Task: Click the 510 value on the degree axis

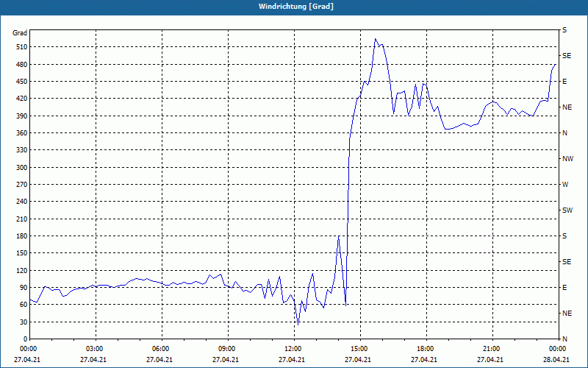Action: pyautogui.click(x=22, y=47)
